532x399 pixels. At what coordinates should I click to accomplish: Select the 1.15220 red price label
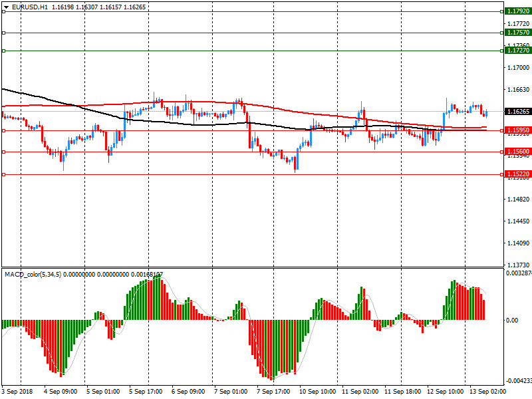(x=517, y=174)
